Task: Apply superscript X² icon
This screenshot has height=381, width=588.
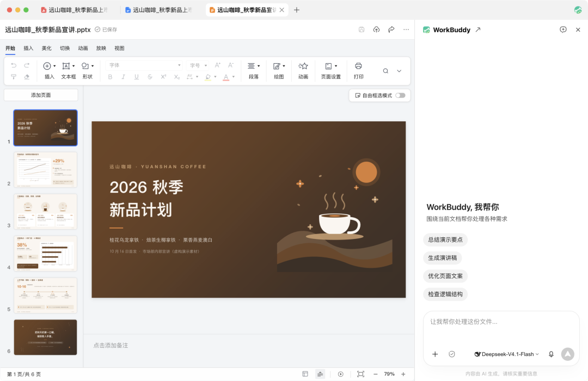Action: (163, 77)
